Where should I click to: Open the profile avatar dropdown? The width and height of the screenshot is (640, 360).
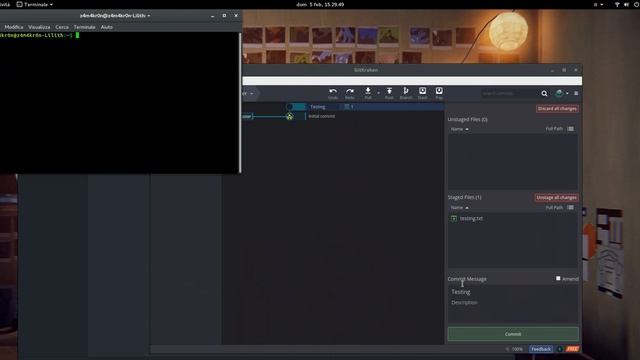[x=562, y=93]
